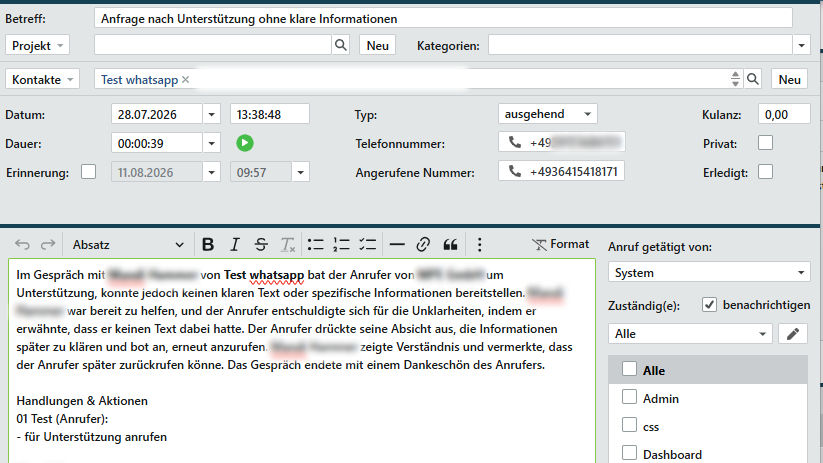Play the call recording
823x463 pixels.
245,143
